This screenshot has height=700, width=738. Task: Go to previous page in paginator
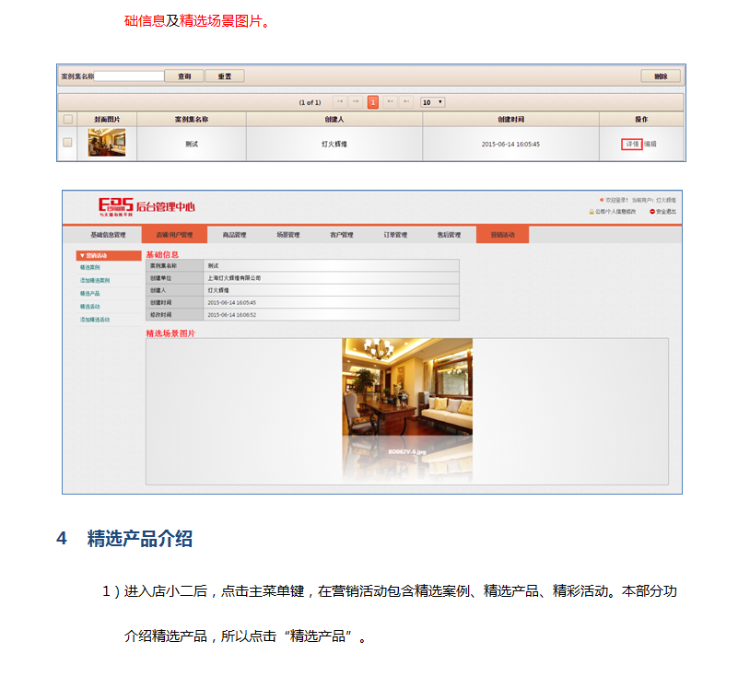click(x=356, y=102)
